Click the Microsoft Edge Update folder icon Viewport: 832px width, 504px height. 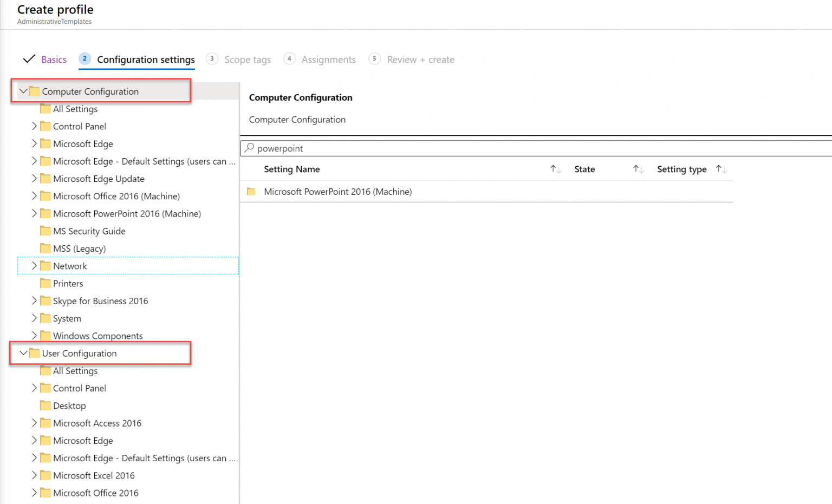point(45,179)
